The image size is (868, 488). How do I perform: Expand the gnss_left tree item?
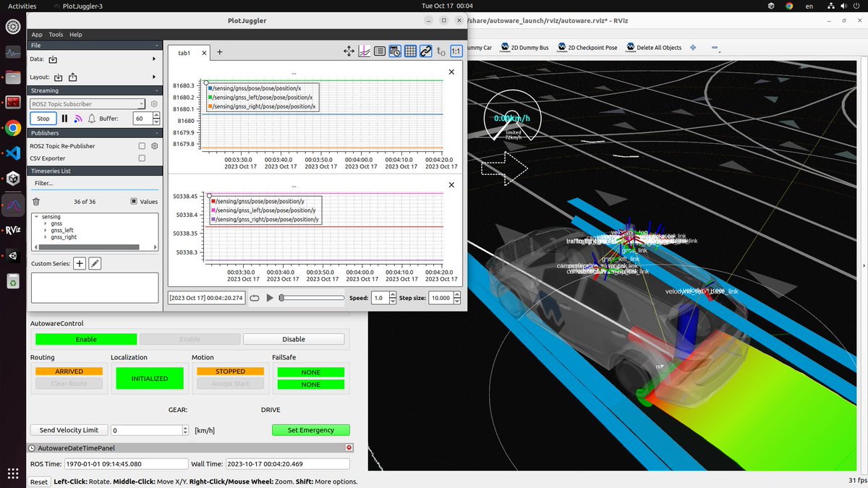46,230
